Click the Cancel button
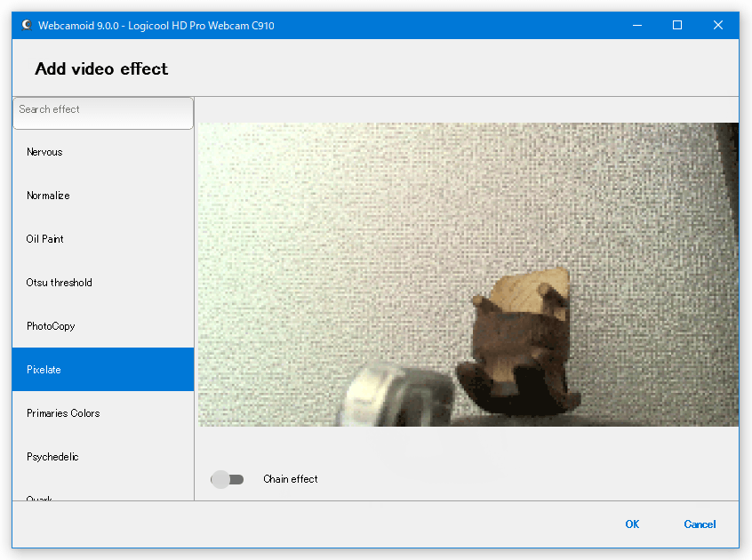752x560 pixels. (700, 524)
